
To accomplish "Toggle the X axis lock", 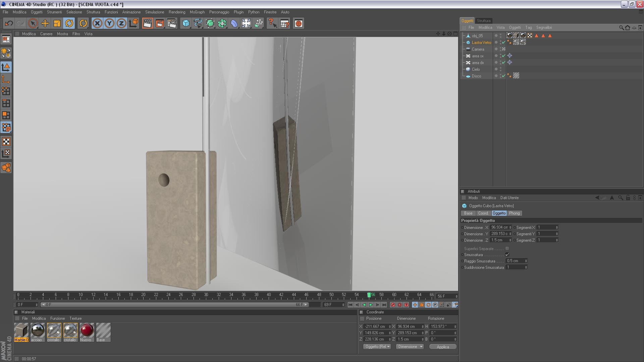I will click(x=97, y=23).
